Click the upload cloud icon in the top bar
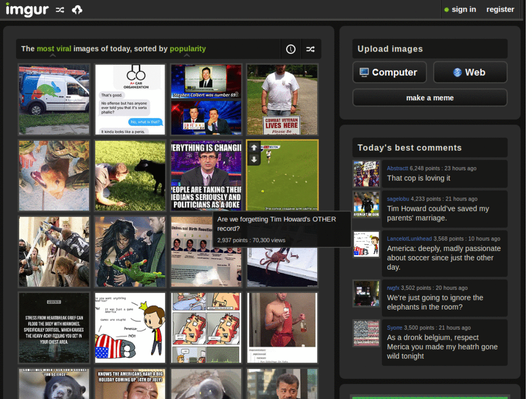The image size is (532, 399). click(76, 9)
